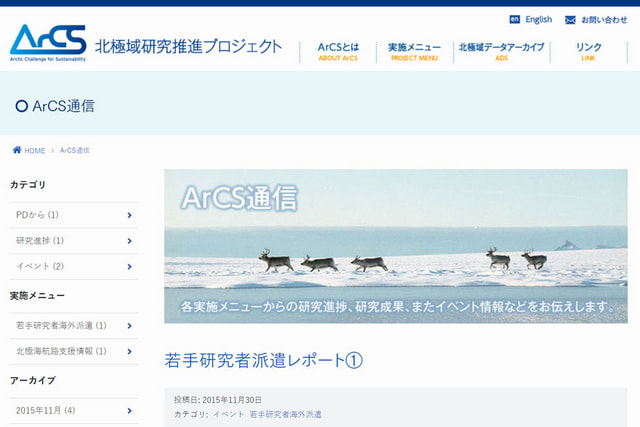Image resolution: width=640 pixels, height=427 pixels.
Task: Click the イベント category tag under the article
Action: (229, 414)
